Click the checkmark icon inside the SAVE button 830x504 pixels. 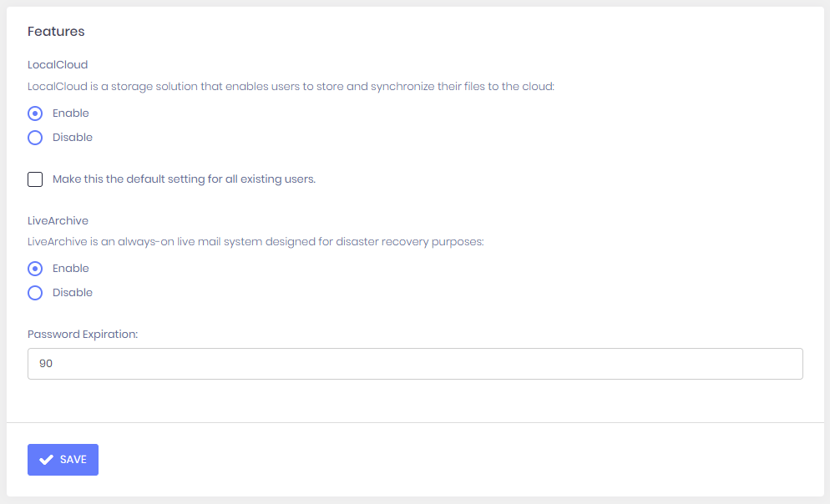tap(48, 459)
